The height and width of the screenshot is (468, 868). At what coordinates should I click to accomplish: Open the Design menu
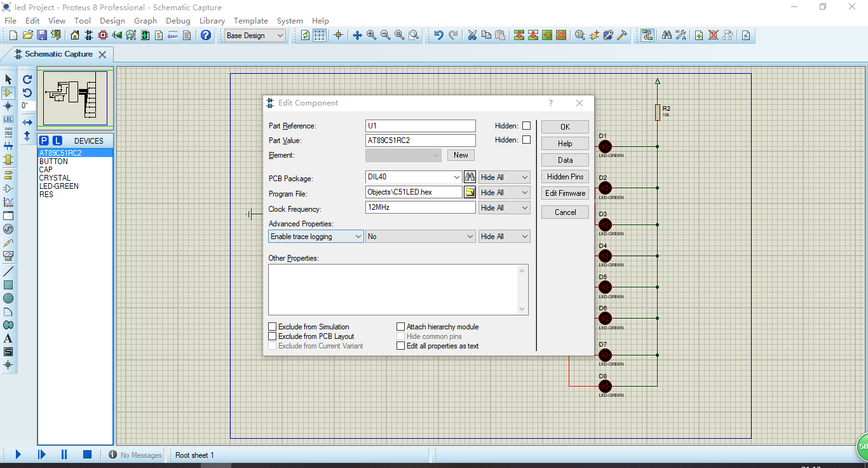(112, 21)
